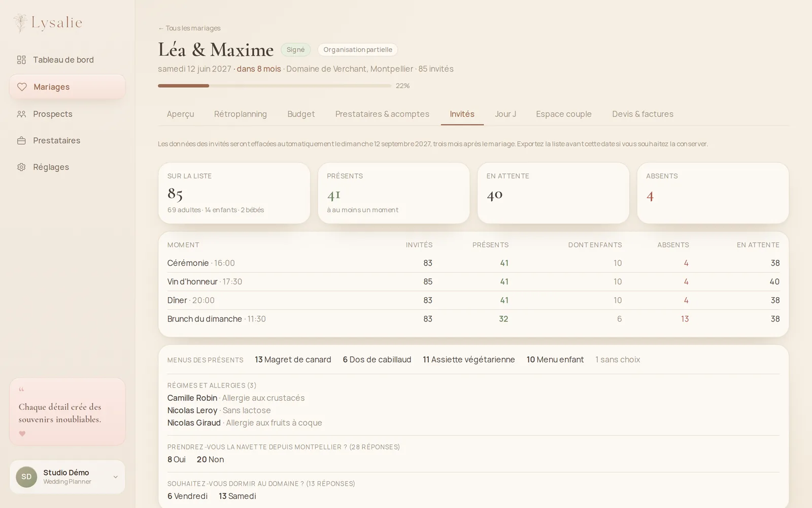Click the 13 absents value for Brunch

coord(685,319)
